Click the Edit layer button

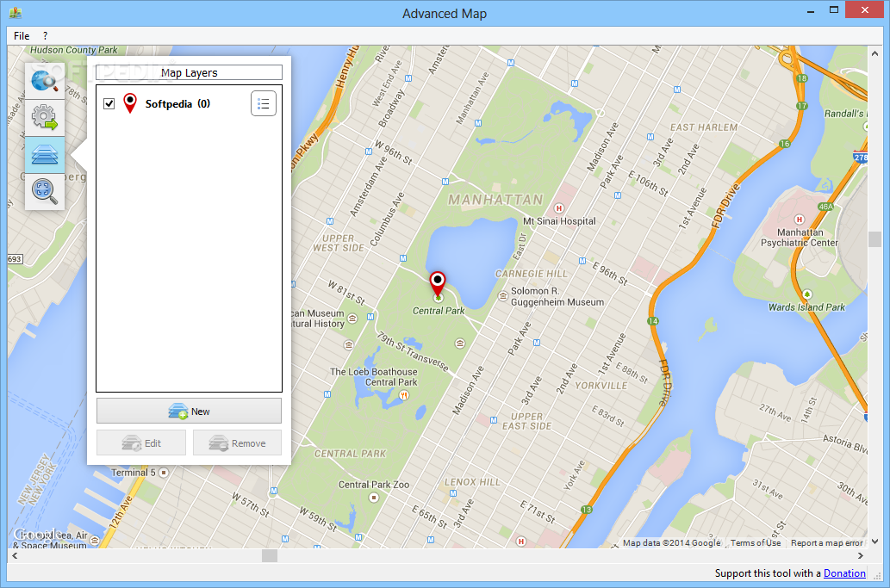(140, 443)
